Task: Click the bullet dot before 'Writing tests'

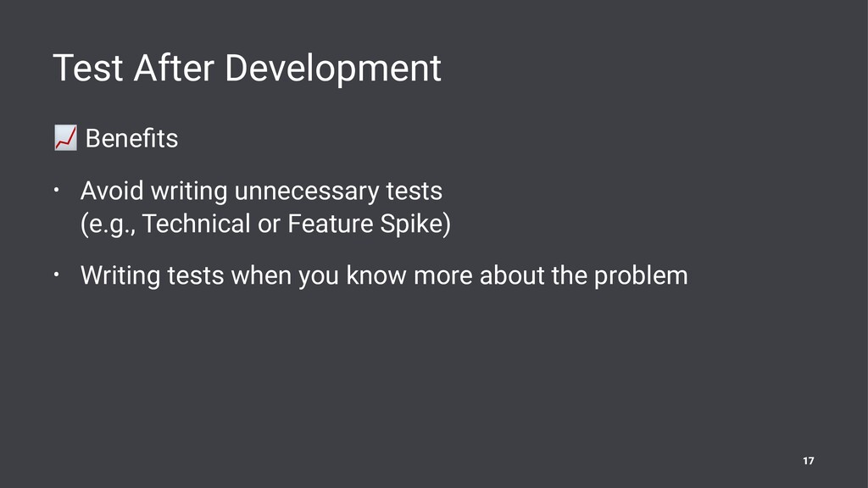Action: pyautogui.click(x=57, y=275)
